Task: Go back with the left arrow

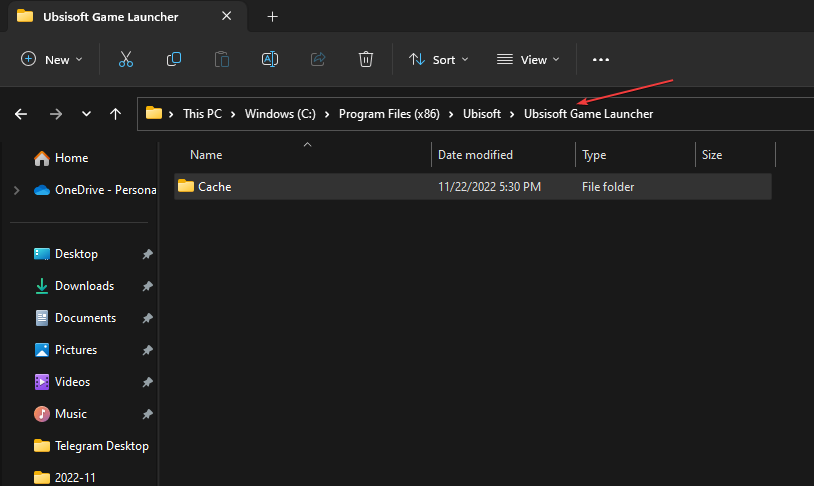Action: point(21,114)
